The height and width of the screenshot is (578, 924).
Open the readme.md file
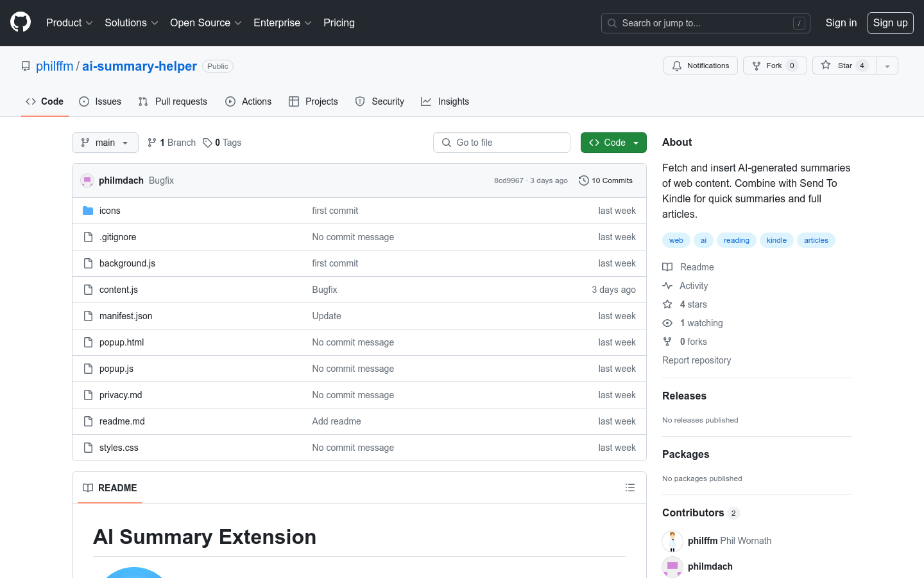click(x=122, y=421)
